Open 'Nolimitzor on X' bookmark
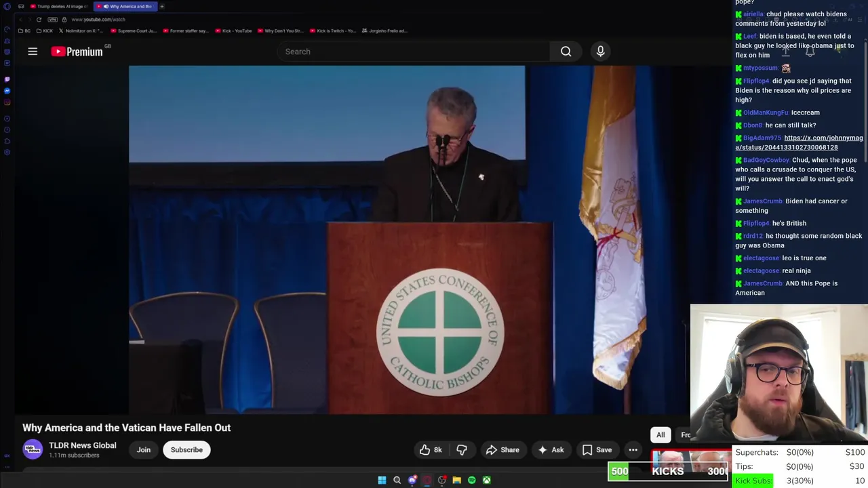Screen dimensions: 868x488 pos(81,31)
